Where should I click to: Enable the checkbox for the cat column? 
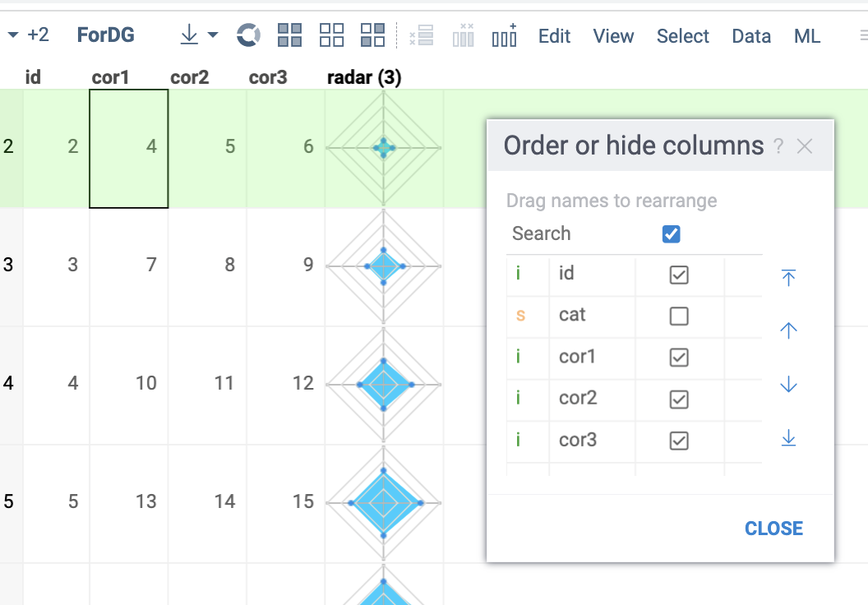click(x=678, y=316)
